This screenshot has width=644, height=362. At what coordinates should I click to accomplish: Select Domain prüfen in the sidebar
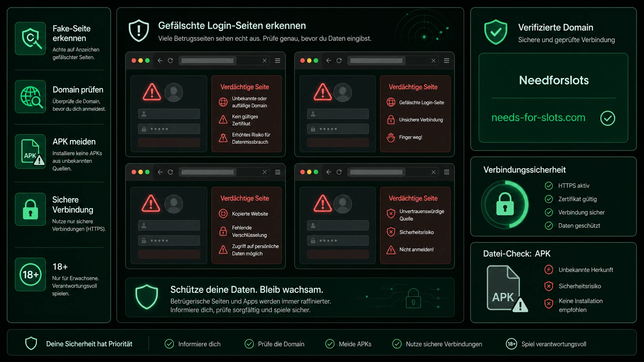78,90
